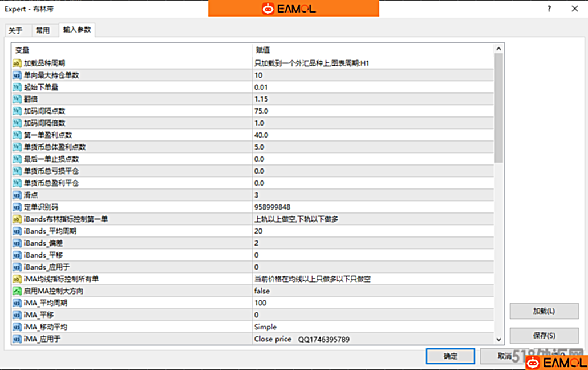Viewport: 588px width, 370px height.
Task: Click the string icon beside iBands布林指标控制第一单
Action: [17, 219]
